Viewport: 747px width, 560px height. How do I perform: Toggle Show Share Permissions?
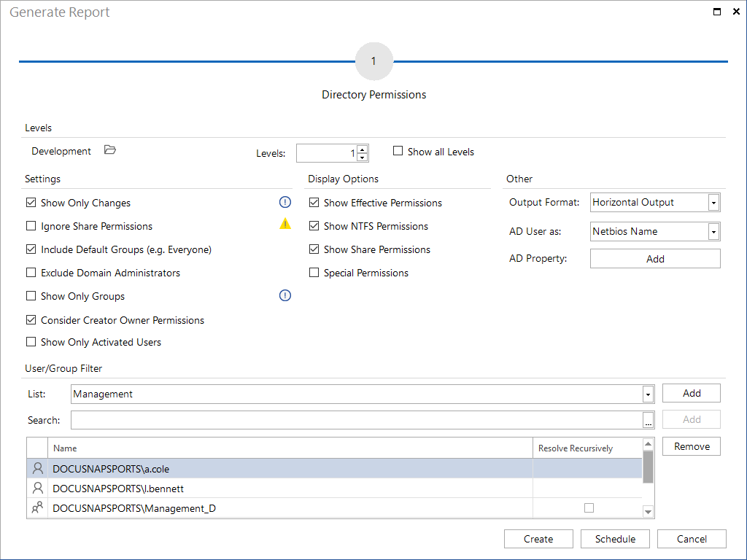pyautogui.click(x=314, y=249)
